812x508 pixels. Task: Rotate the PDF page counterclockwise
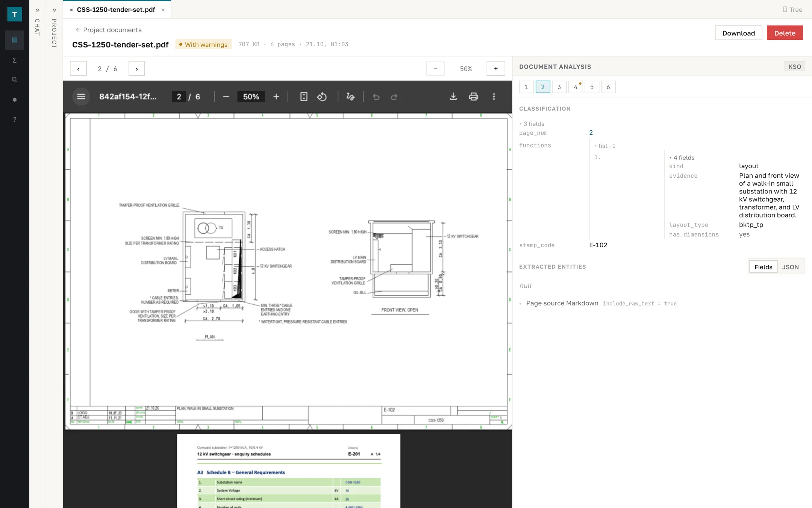tap(322, 97)
